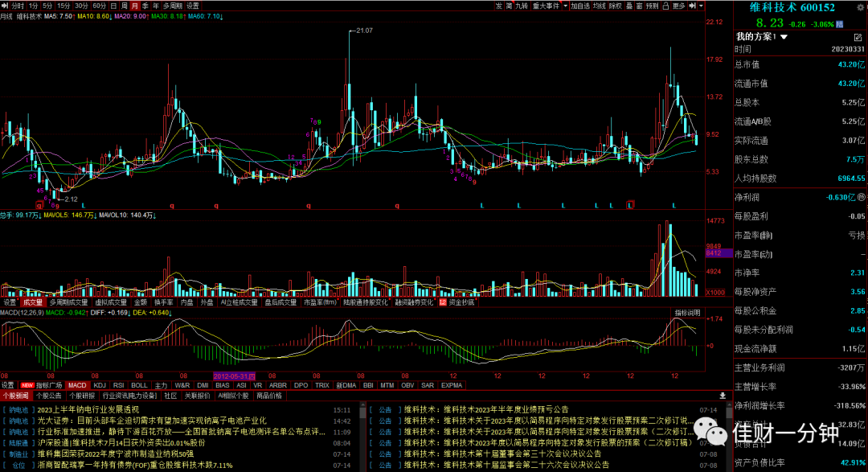This screenshot has height=472, width=868.
Task: Click the settings gear beside stock name
Action: click(x=861, y=7)
